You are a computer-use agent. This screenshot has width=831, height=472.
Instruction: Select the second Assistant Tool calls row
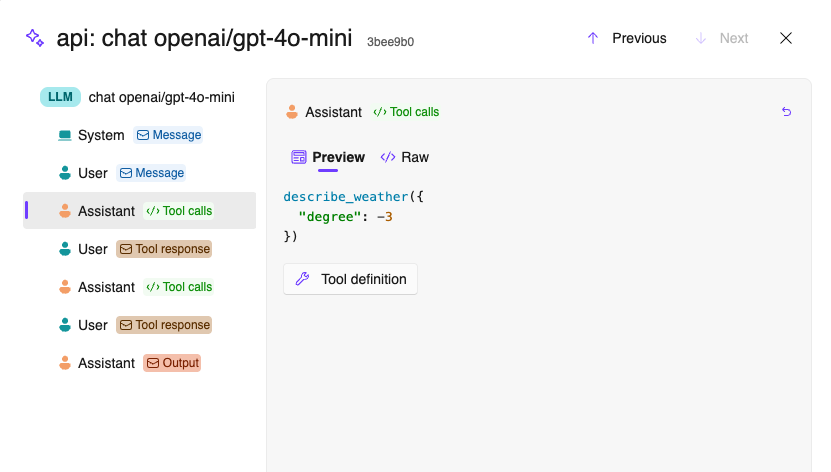pyautogui.click(x=139, y=287)
